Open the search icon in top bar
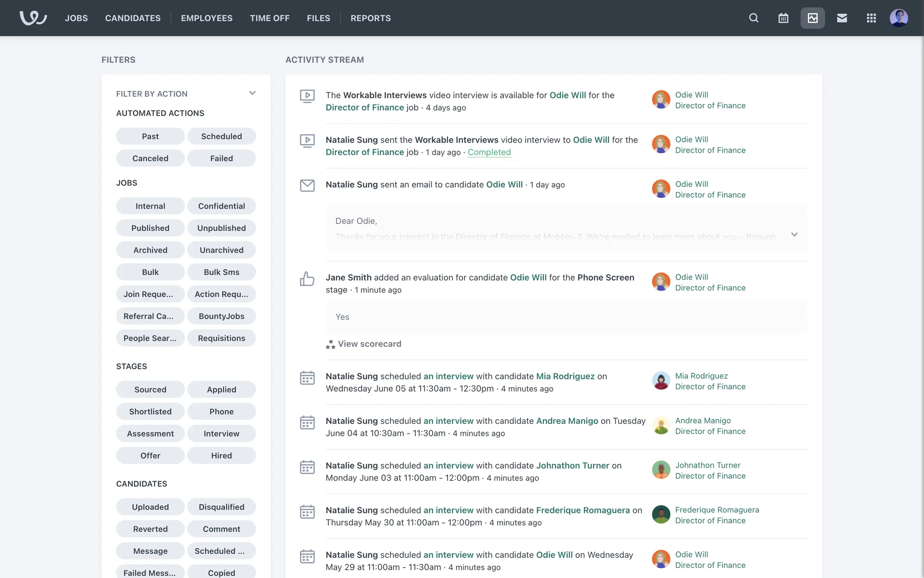The image size is (924, 578). [x=754, y=18]
